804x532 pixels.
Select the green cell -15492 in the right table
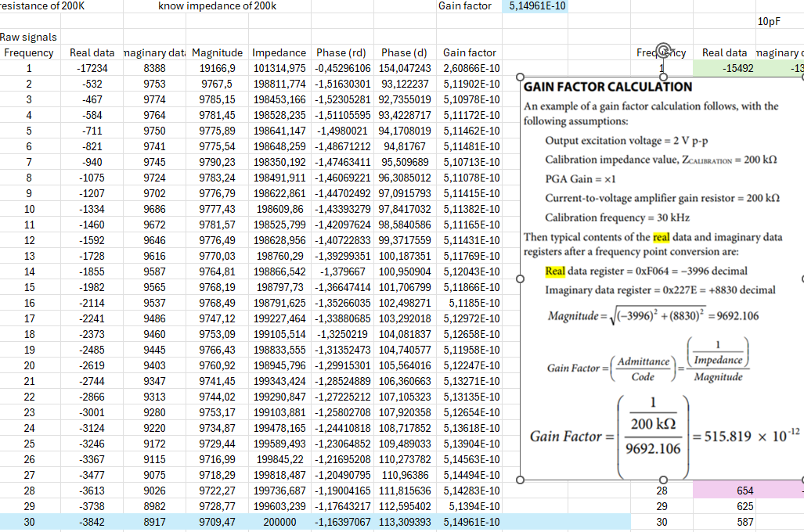[724, 68]
